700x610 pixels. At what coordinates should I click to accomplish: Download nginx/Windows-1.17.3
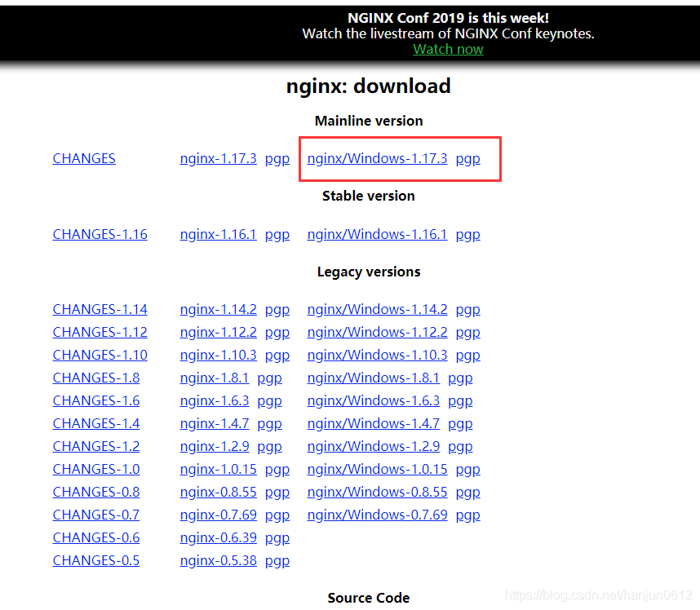(x=377, y=158)
